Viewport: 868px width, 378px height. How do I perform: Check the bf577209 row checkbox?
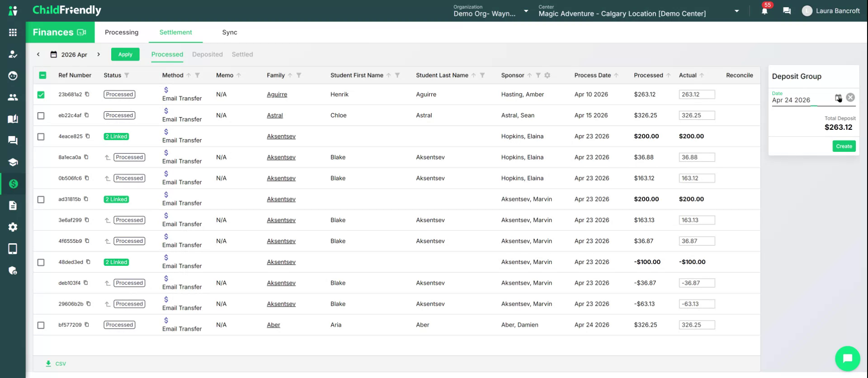pyautogui.click(x=41, y=325)
